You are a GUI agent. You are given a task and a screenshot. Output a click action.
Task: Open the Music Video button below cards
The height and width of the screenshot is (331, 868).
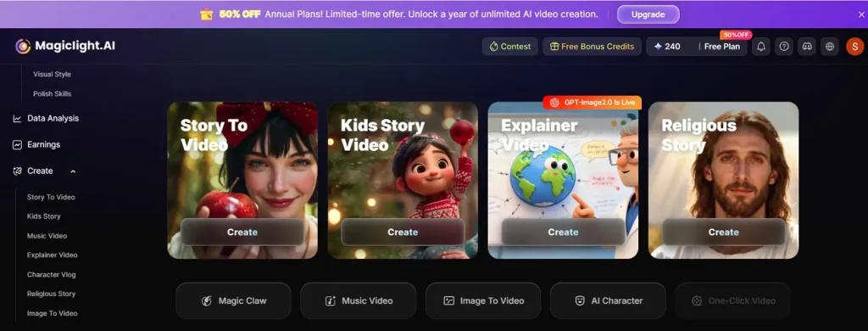coord(359,300)
